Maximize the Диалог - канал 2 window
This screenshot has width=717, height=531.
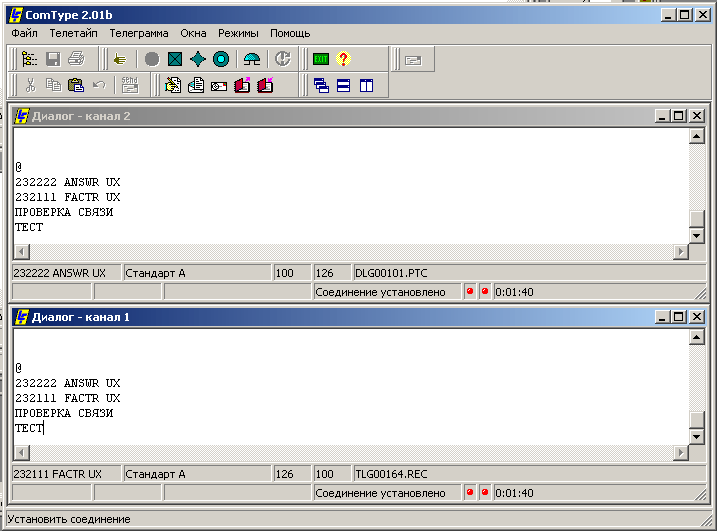[x=679, y=116]
